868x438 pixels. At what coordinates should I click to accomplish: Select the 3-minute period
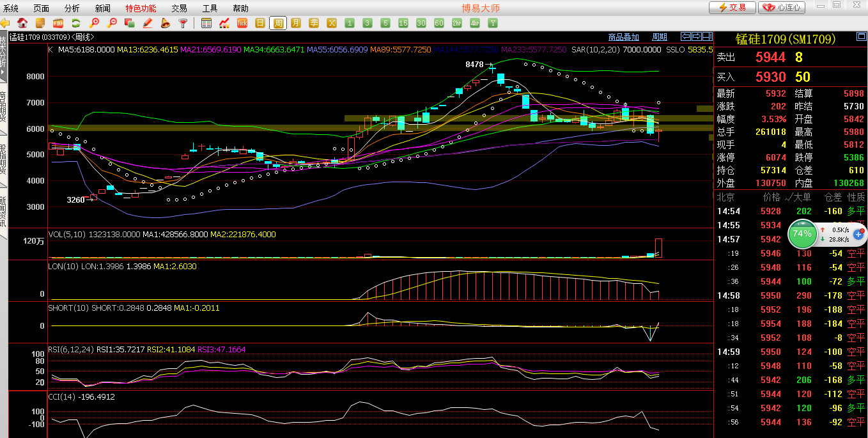(368, 23)
